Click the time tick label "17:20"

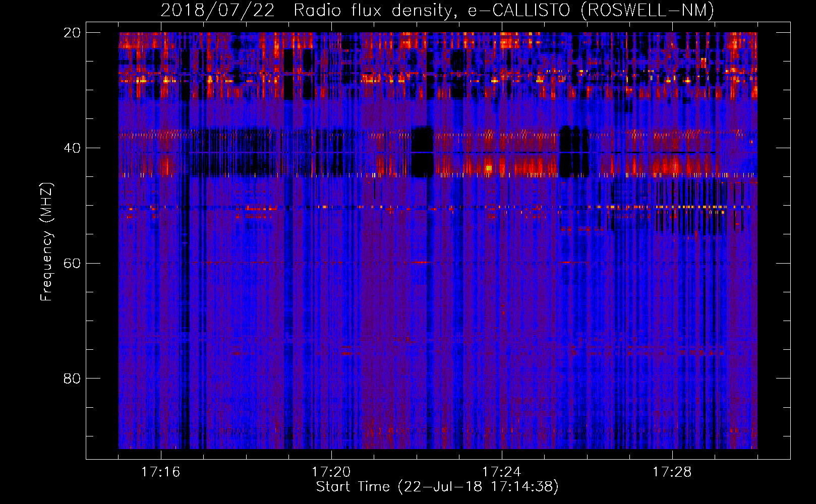pos(331,472)
